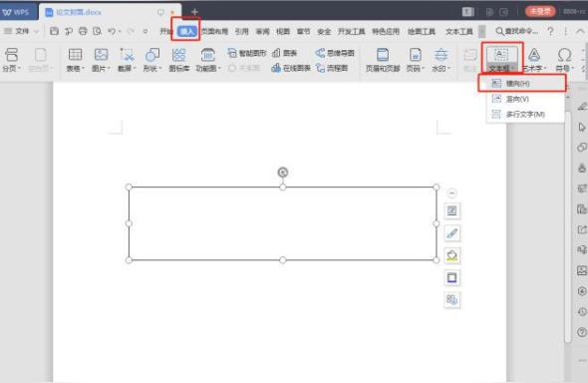Click the selection pointer icon in right sidebar
Viewport: 588px width, 383px height.
pos(582,127)
